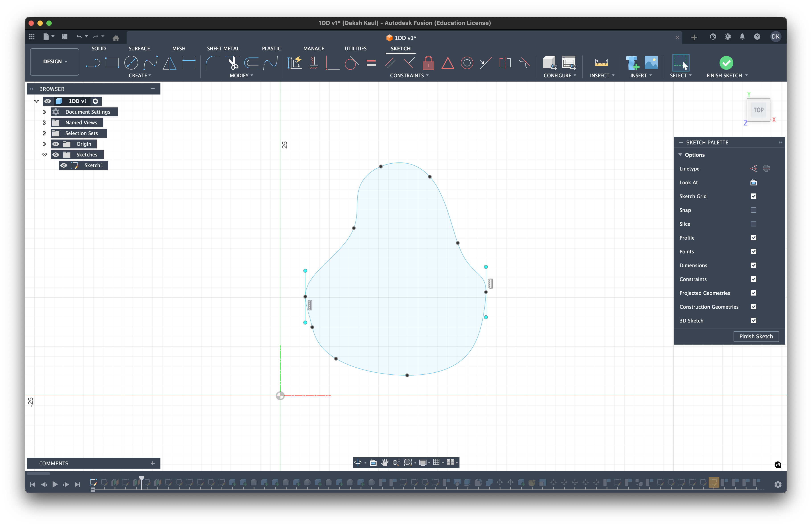Image resolution: width=812 pixels, height=526 pixels.
Task: Disable the Sketch Grid checkbox
Action: [754, 196]
